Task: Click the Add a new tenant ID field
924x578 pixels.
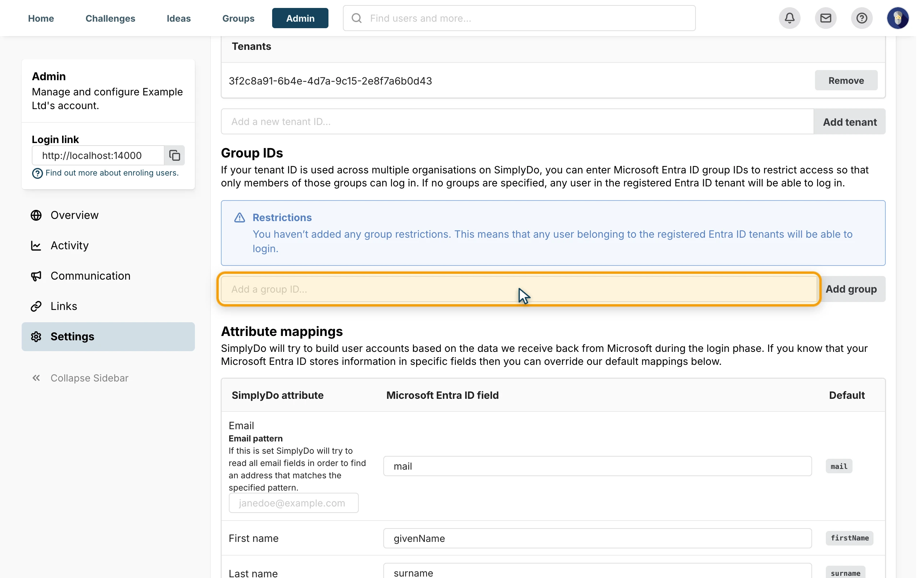Action: tap(517, 122)
